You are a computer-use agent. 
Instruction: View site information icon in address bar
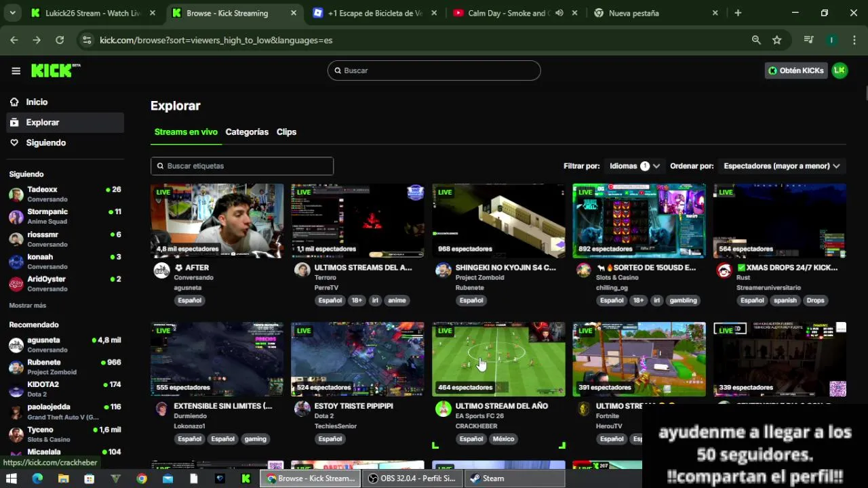pos(87,40)
